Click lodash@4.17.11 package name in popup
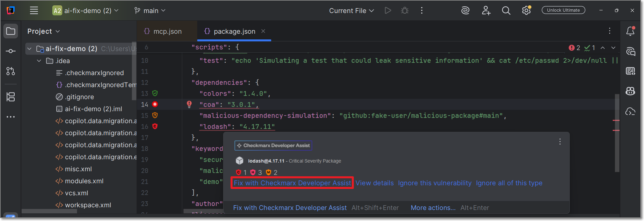 click(x=266, y=161)
